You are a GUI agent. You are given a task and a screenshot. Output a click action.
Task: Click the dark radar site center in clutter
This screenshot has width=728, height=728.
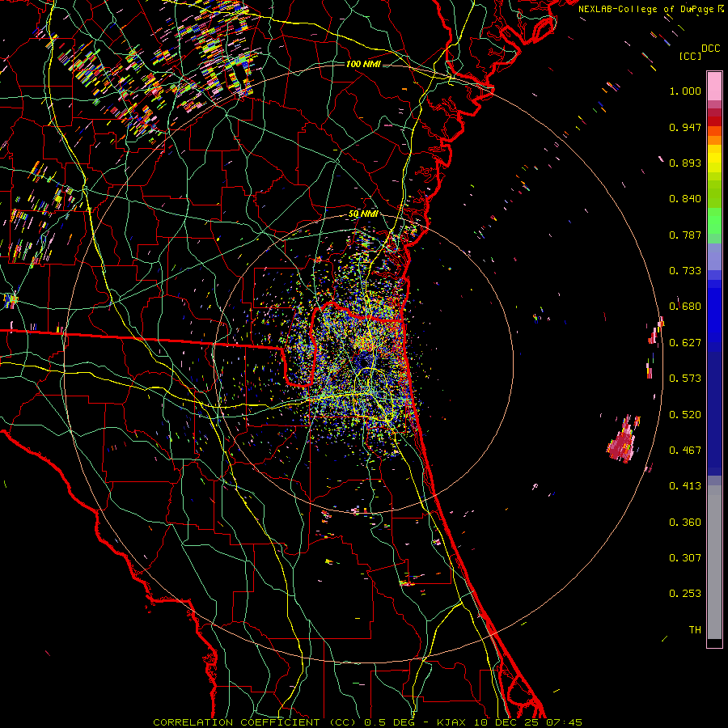click(365, 362)
